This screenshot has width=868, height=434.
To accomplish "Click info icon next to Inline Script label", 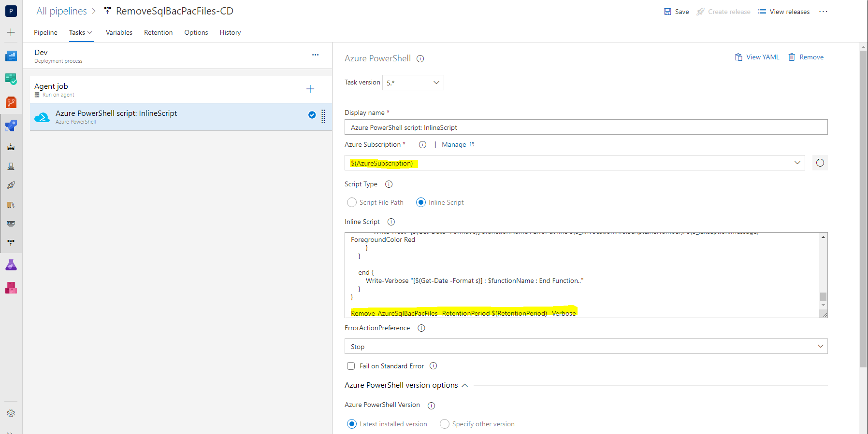I will (391, 222).
